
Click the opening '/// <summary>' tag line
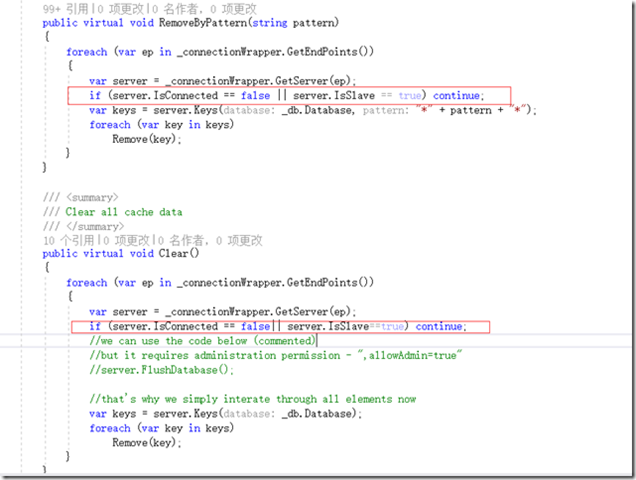[81, 198]
